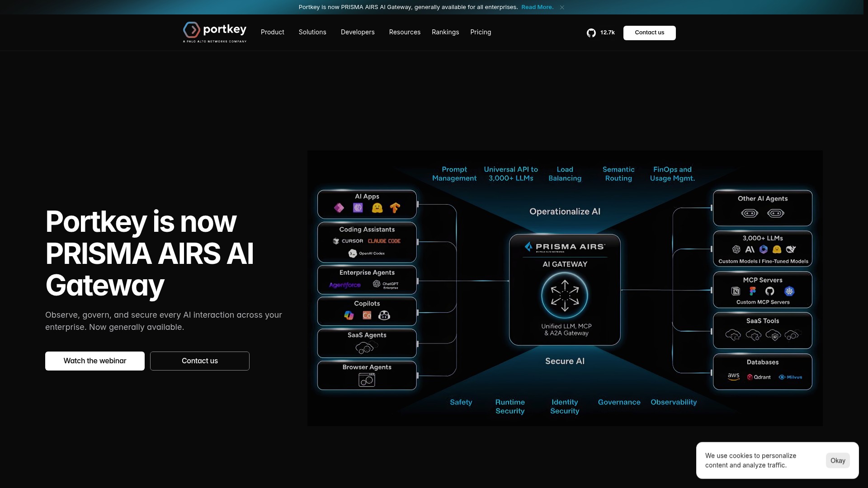The height and width of the screenshot is (488, 868).
Task: Click the browser window icon in Browser Agents
Action: pos(367,380)
